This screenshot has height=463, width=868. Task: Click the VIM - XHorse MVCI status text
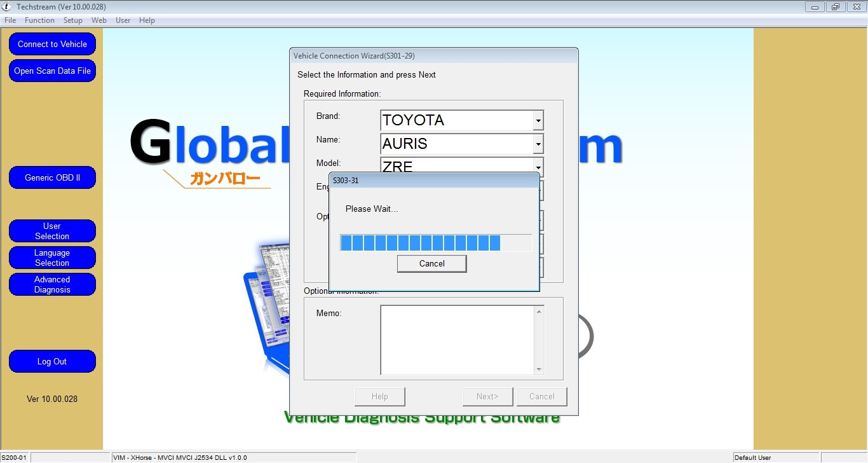(x=180, y=458)
